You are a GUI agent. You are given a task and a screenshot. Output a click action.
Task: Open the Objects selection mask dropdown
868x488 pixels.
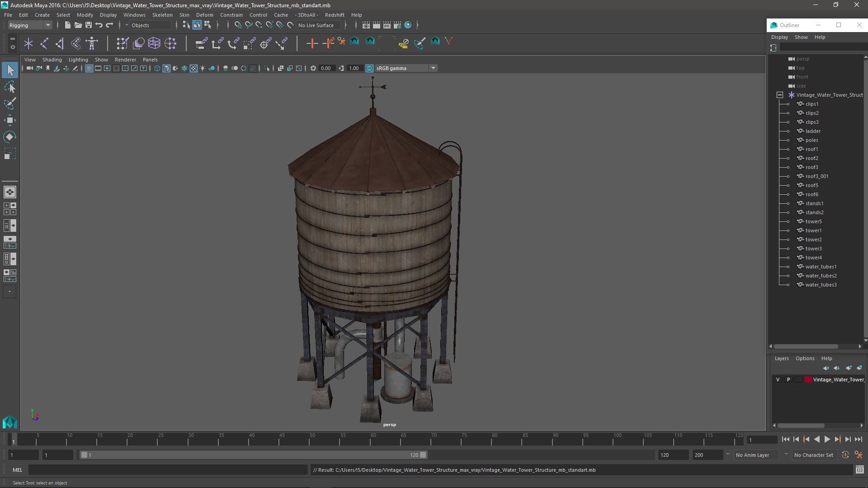click(x=149, y=25)
